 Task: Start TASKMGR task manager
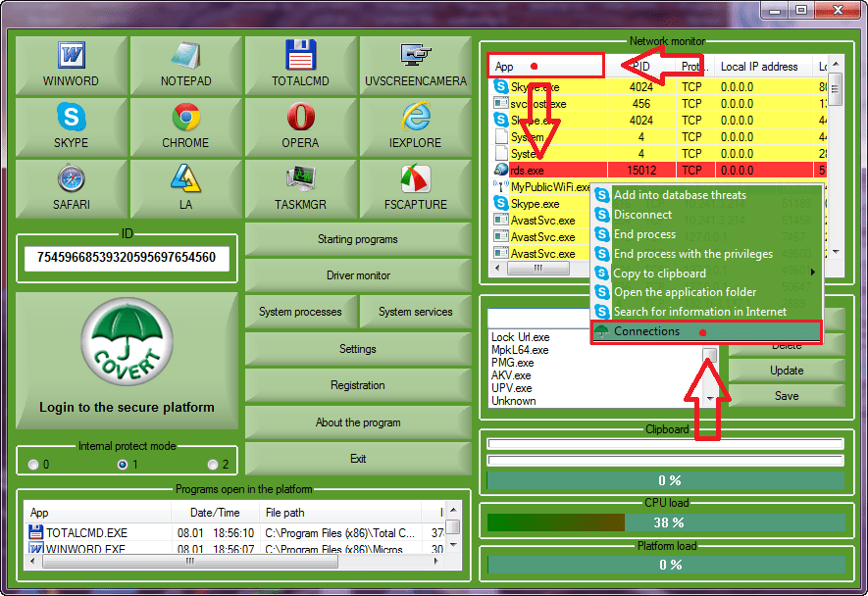pos(300,188)
